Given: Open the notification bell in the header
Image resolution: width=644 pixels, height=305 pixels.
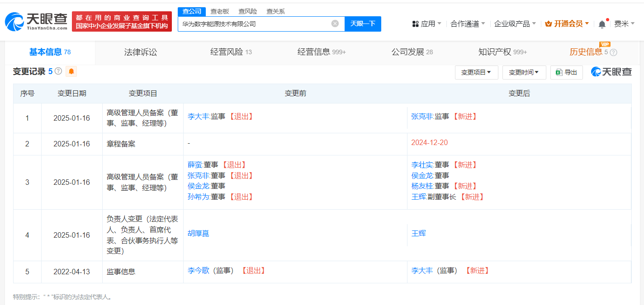Looking at the screenshot, I should coord(602,24).
